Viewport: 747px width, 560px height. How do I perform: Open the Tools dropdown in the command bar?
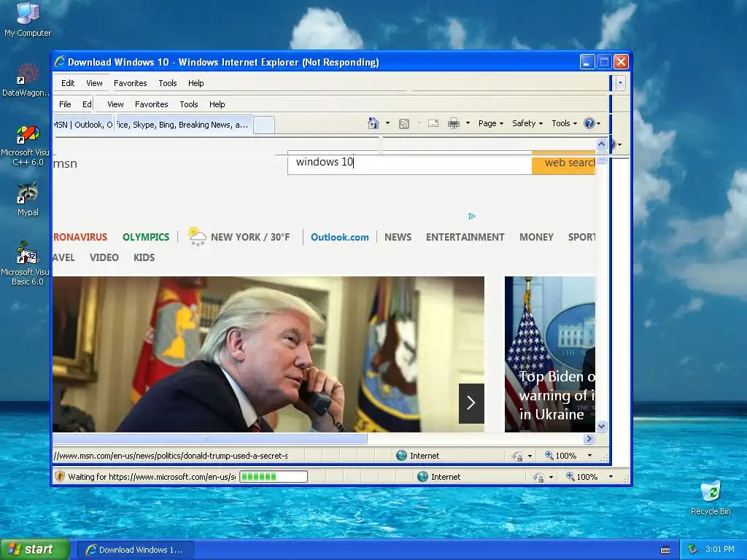[564, 123]
